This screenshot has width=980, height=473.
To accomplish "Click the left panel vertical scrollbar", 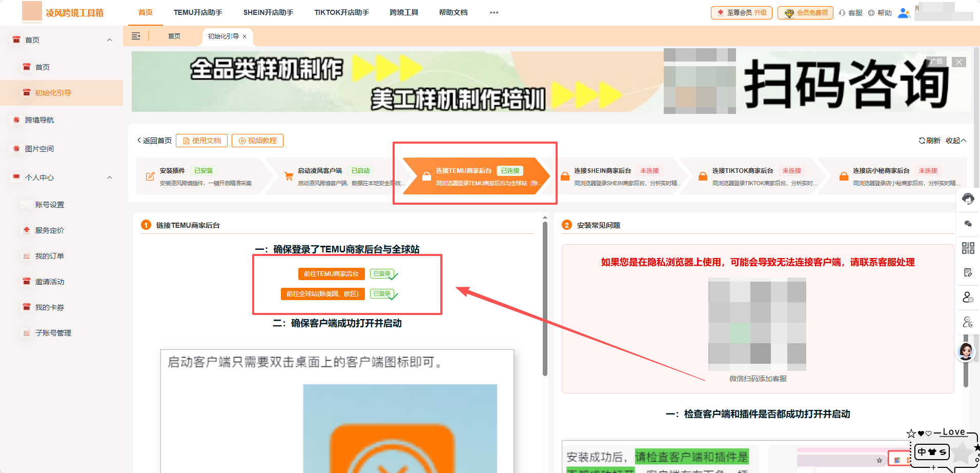I will click(545, 298).
